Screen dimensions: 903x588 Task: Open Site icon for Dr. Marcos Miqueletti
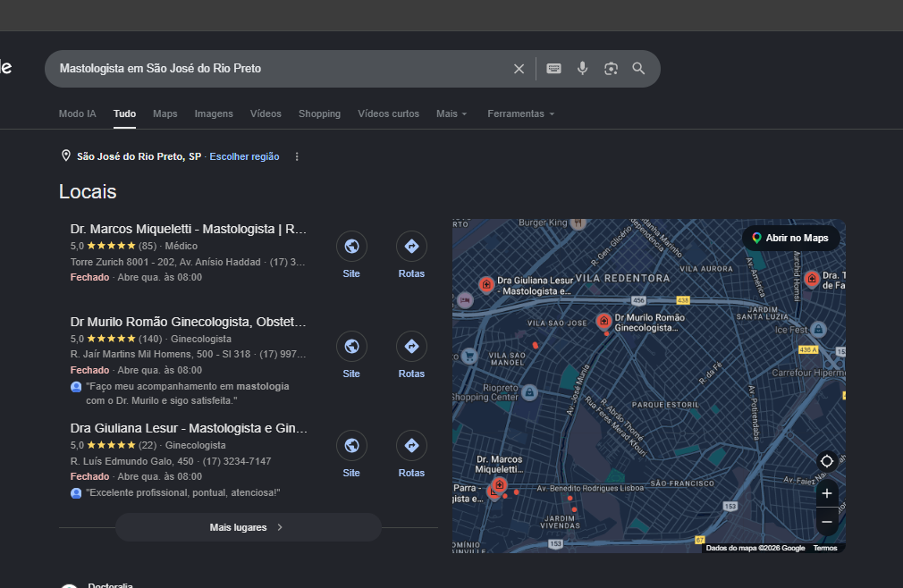click(x=351, y=247)
